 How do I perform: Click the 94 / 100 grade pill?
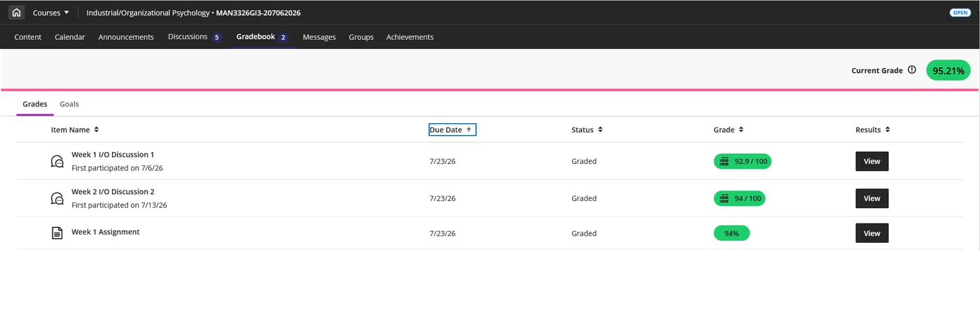[739, 198]
